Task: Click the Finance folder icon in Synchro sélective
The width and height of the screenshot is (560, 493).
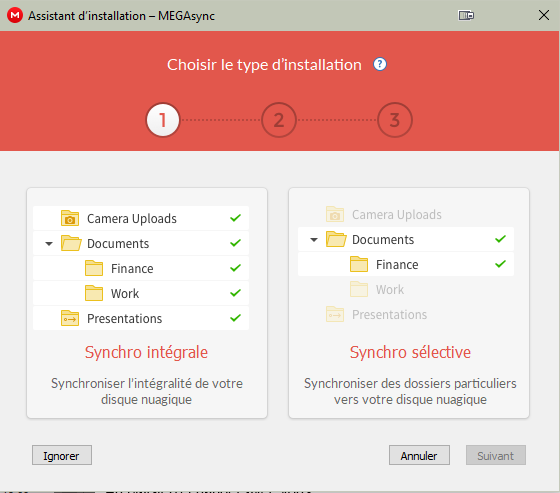Action: (x=359, y=264)
